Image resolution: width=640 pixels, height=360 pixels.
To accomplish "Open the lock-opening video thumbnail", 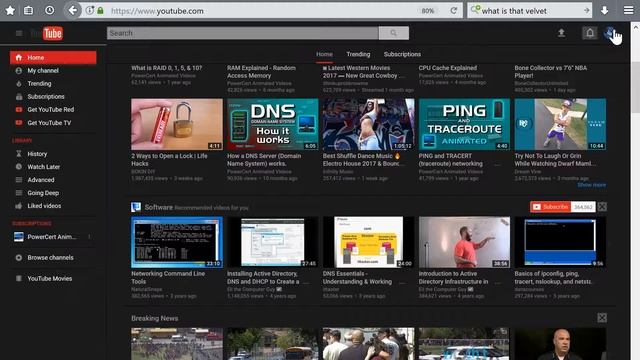I will [x=177, y=124].
